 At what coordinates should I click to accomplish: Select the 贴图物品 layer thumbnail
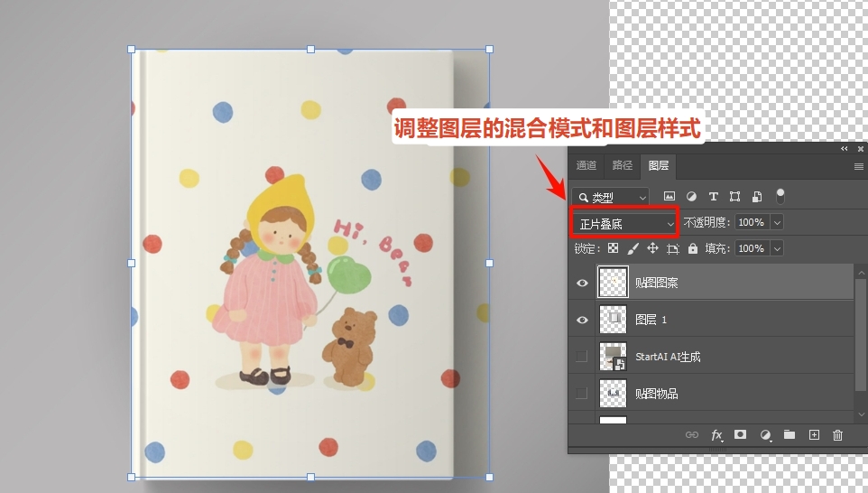613,394
